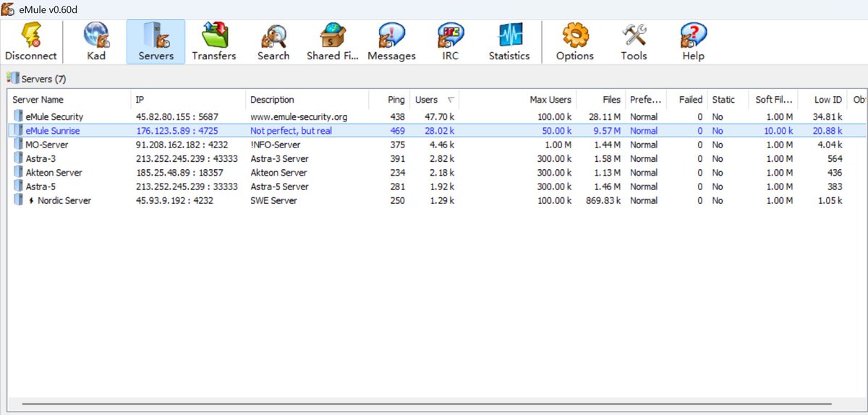868x415 pixels.
Task: Open the IRC chat window
Action: pyautogui.click(x=451, y=42)
